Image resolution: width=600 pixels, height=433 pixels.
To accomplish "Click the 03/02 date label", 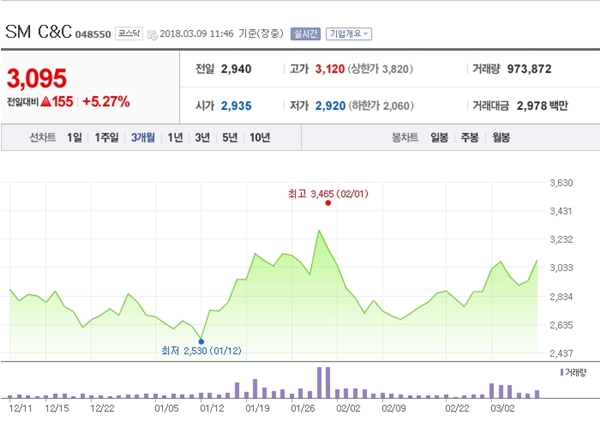I will pyautogui.click(x=502, y=409).
